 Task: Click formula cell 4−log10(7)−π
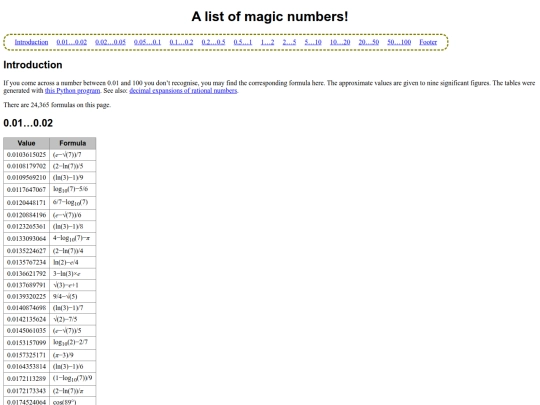(73, 238)
